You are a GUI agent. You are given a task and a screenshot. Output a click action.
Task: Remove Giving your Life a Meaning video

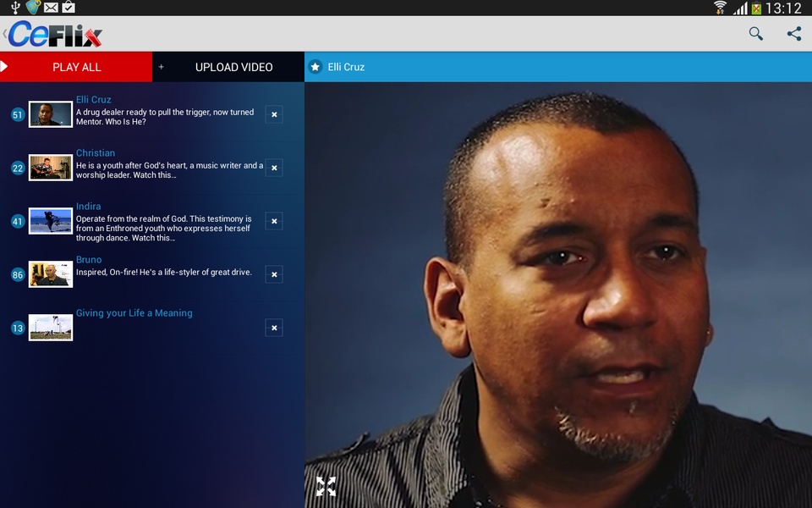(x=274, y=329)
